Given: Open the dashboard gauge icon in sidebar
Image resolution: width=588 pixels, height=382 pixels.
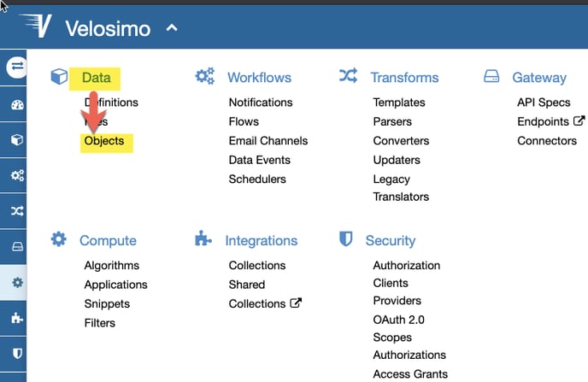Looking at the screenshot, I should 16,105.
